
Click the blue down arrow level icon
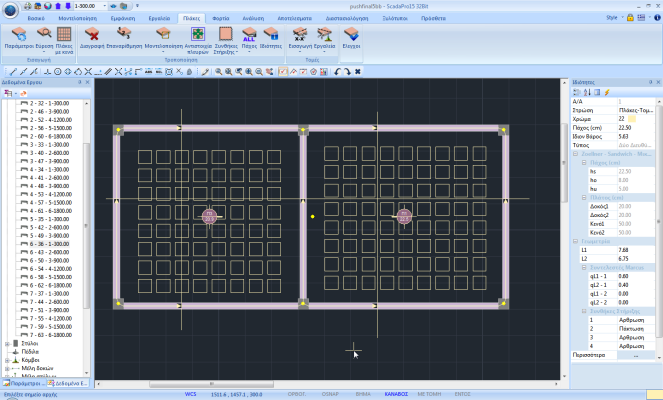tap(68, 6)
